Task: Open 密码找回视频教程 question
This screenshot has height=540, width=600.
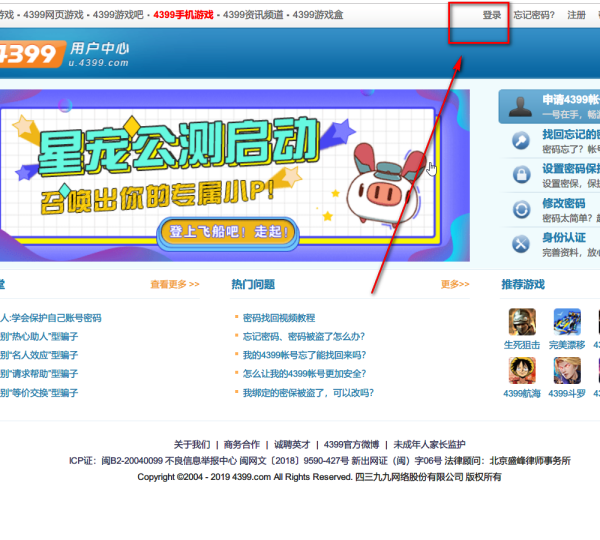Action: click(279, 318)
